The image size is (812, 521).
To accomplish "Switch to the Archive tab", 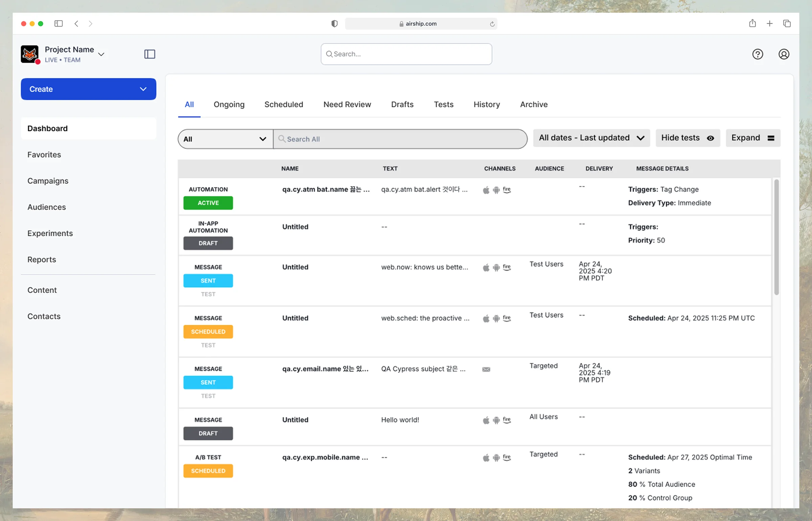I will pos(534,104).
